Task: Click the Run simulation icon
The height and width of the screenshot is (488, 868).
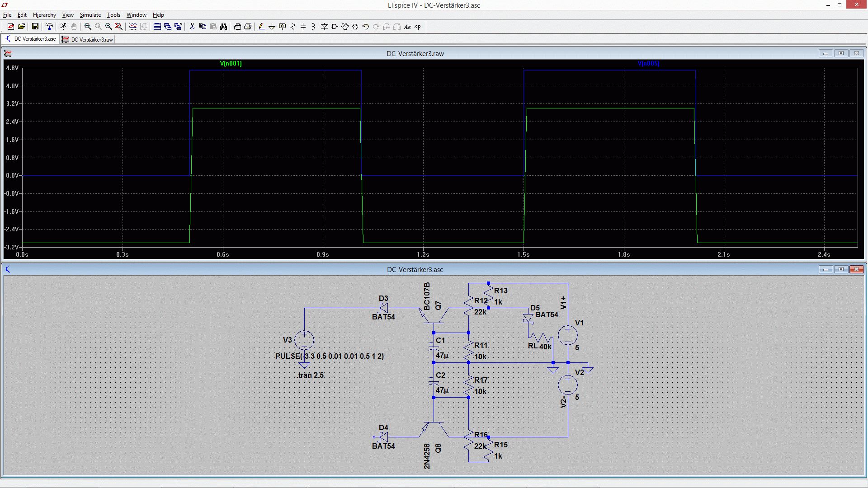Action: [x=63, y=27]
